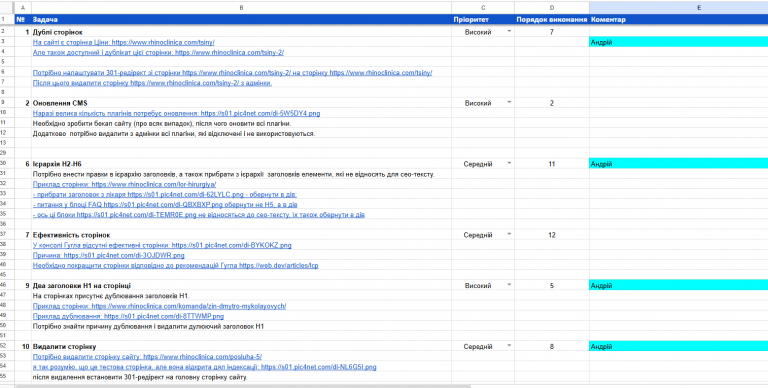Select the Необхідно зробити бекап сайту cell

[241, 123]
